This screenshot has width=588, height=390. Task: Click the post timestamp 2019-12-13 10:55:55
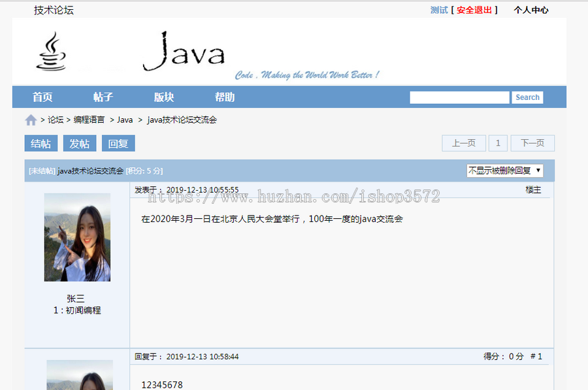(203, 189)
